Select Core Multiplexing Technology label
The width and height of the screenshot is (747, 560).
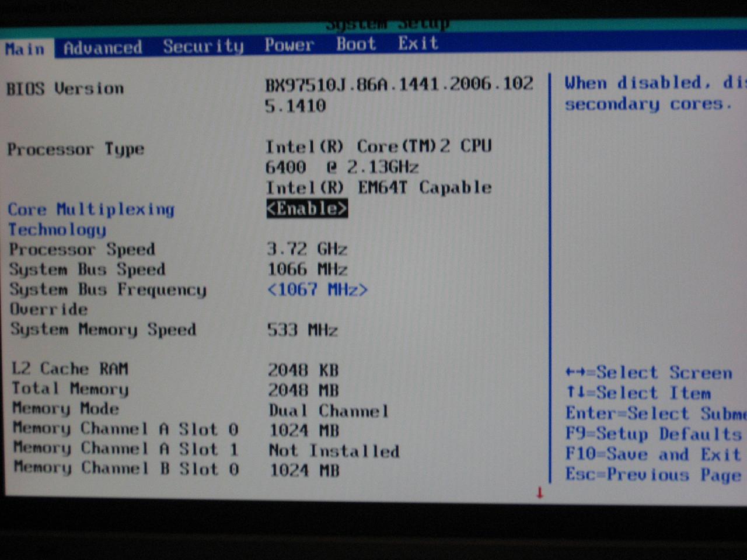91,219
